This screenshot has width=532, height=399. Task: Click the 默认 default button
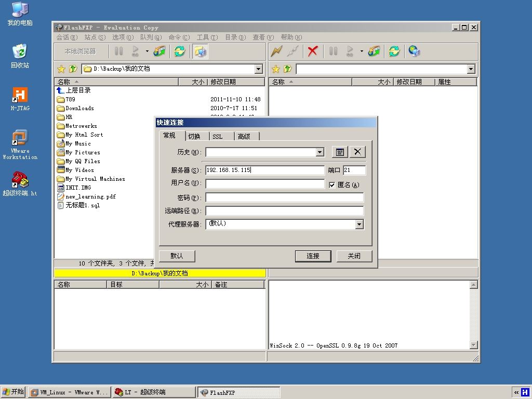click(177, 256)
